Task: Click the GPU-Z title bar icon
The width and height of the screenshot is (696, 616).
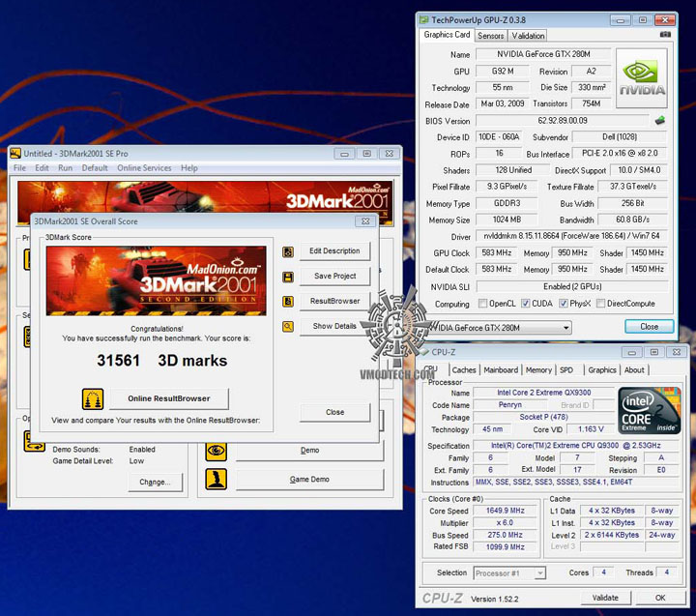Action: (x=424, y=19)
